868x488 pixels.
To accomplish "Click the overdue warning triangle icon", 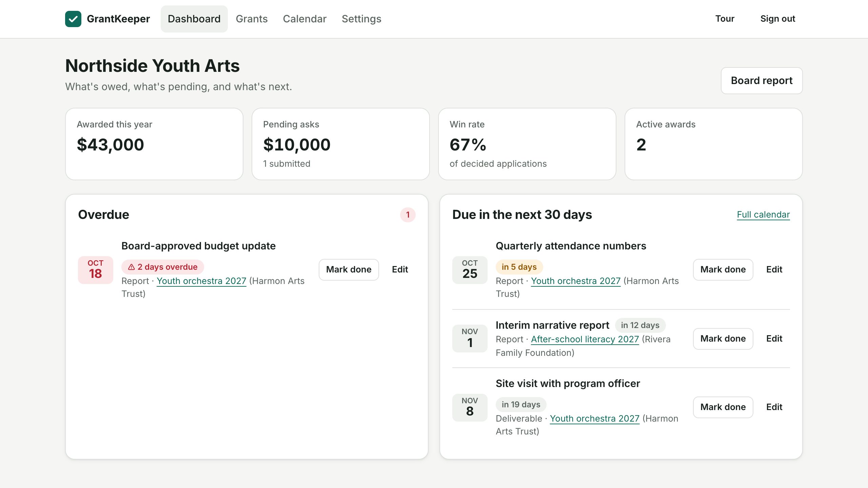I will pos(132,267).
